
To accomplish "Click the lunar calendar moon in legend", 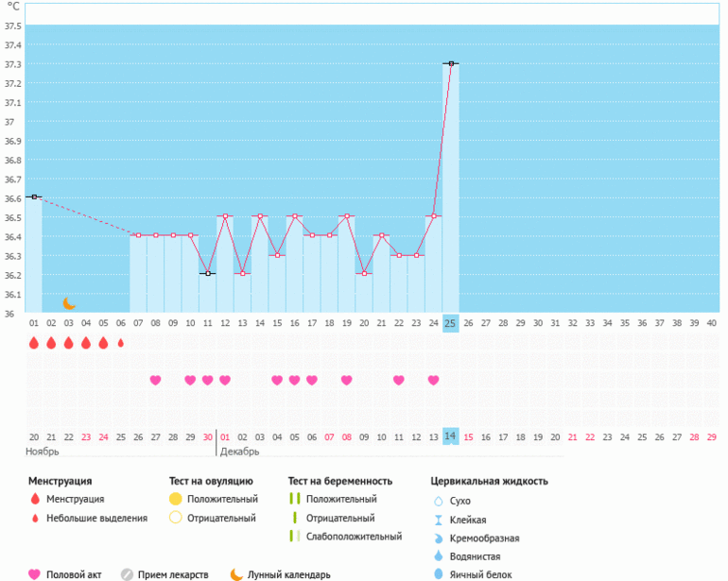I will [x=236, y=573].
